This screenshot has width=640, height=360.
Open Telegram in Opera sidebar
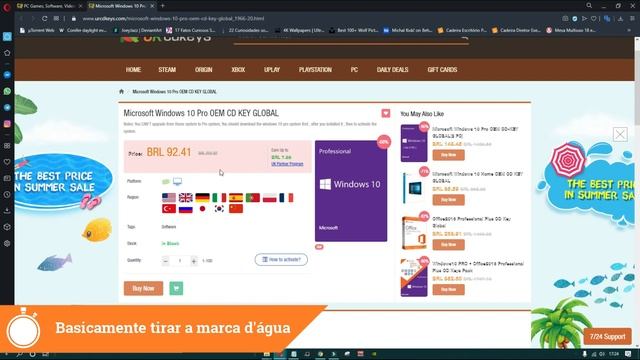click(7, 107)
